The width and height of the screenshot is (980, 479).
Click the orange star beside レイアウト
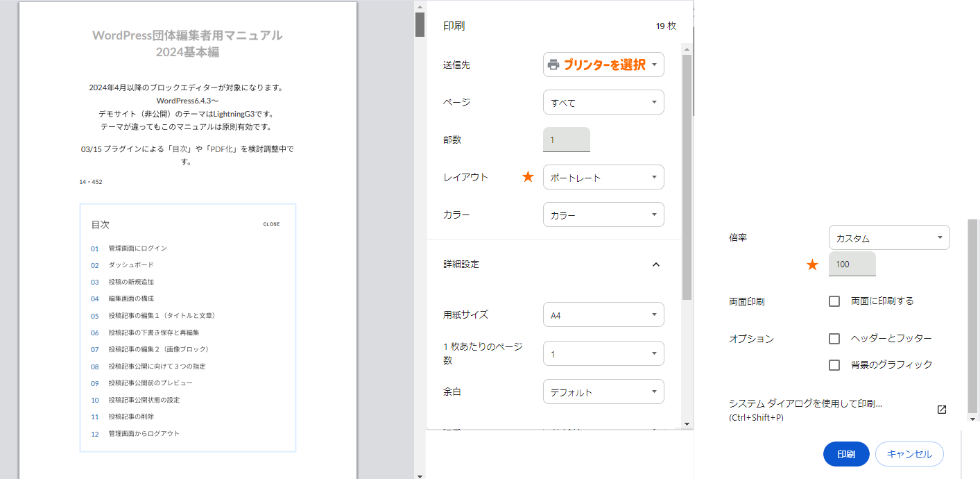click(x=528, y=177)
